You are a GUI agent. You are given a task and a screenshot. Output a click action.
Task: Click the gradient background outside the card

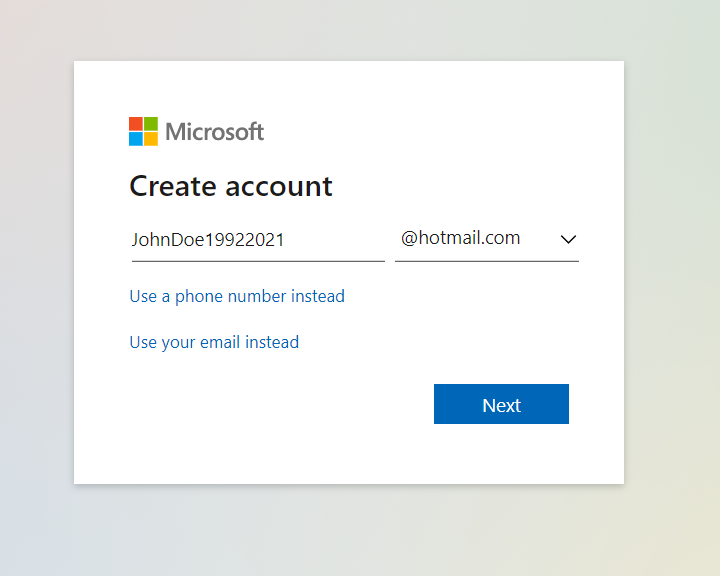pyautogui.click(x=670, y=300)
